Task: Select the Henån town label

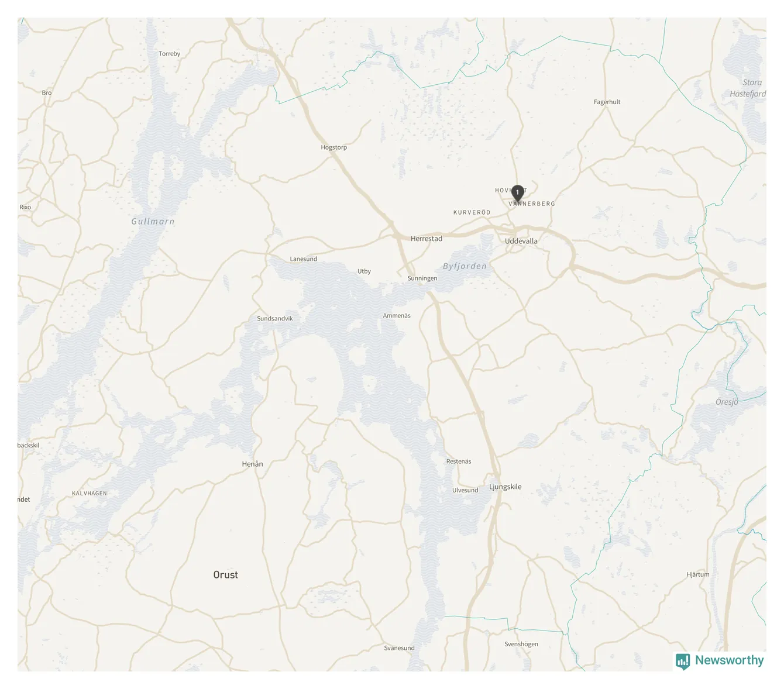Action: (252, 464)
